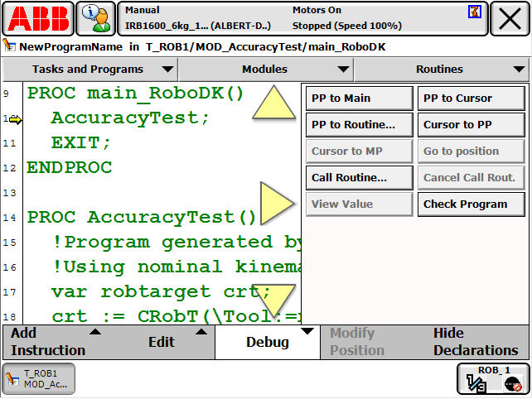
Task: Click the View Value button
Action: 360,204
